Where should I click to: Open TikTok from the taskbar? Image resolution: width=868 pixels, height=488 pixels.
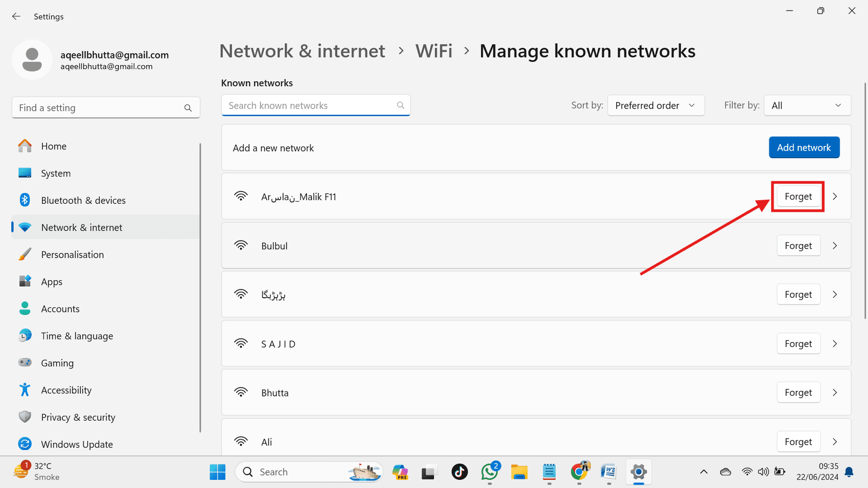pyautogui.click(x=460, y=472)
